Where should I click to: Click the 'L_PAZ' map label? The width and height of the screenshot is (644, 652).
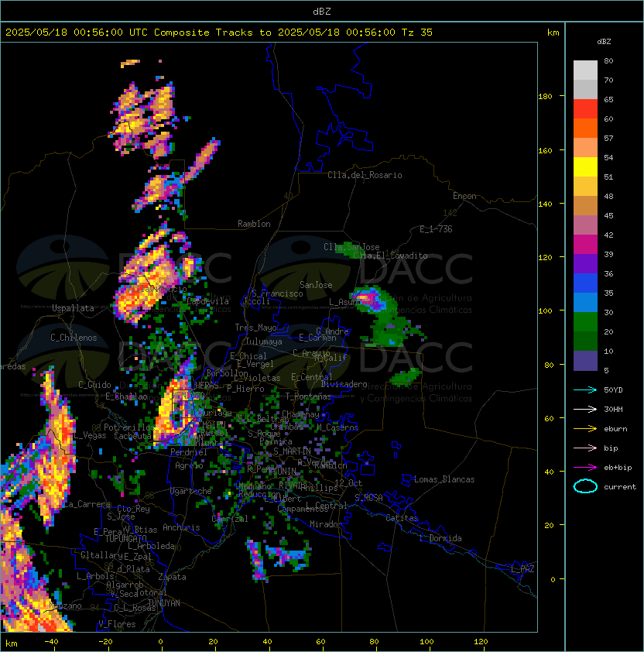click(x=522, y=569)
